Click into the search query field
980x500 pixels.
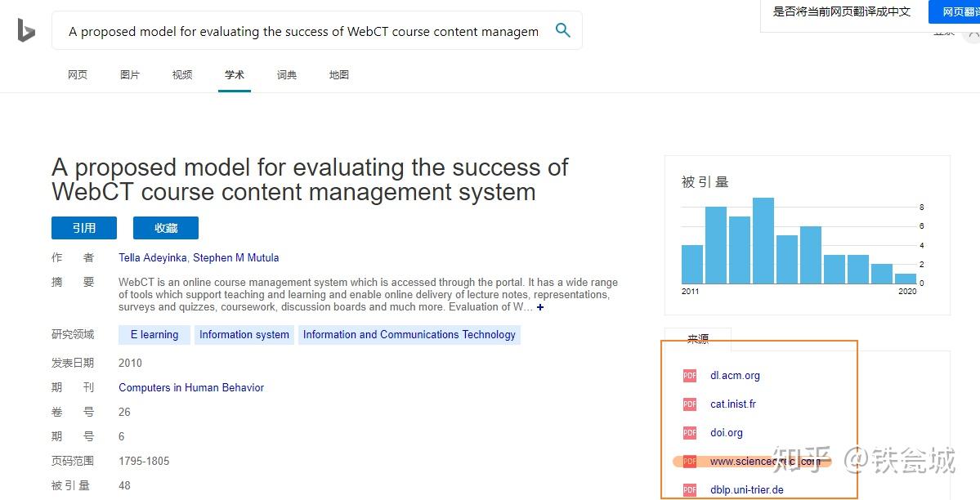pos(304,31)
